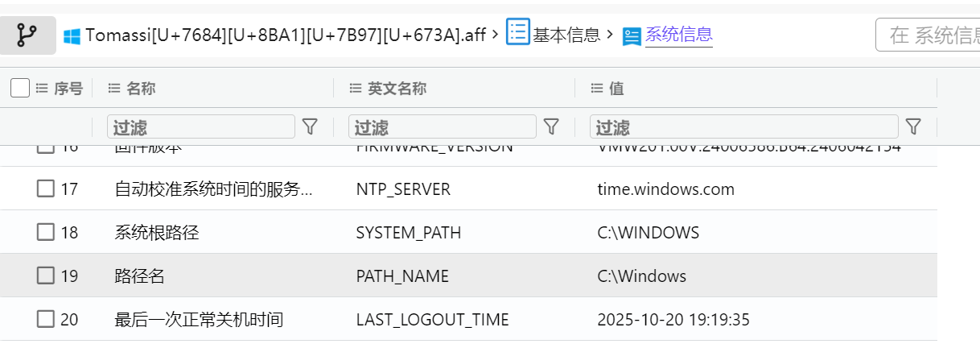980x348 pixels.
Task: Check the box for row 17
Action: pos(46,188)
